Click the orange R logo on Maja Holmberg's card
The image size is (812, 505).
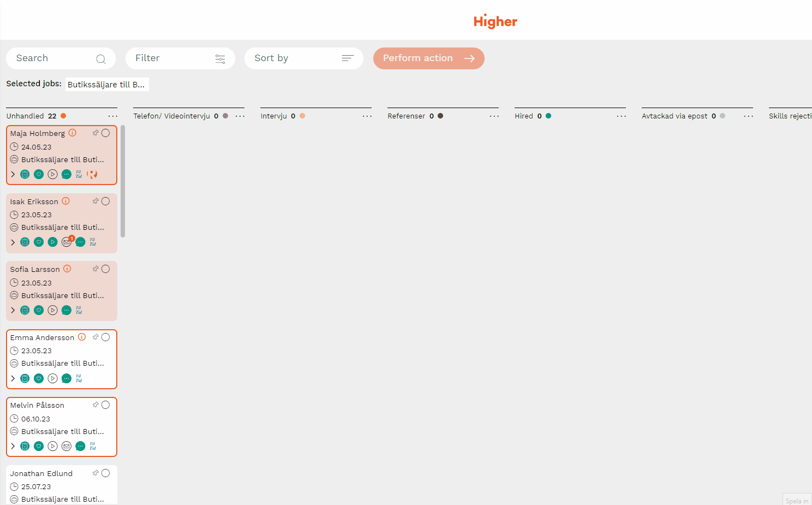point(92,174)
